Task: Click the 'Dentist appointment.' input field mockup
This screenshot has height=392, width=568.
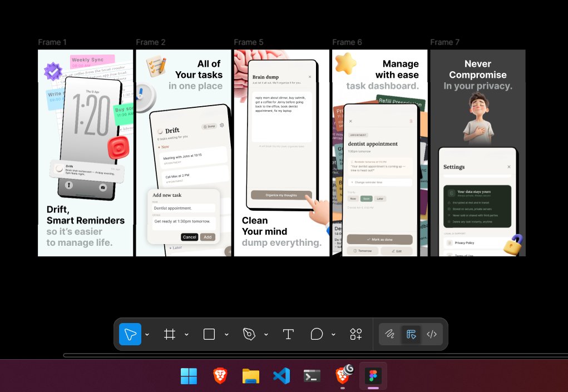Action: pyautogui.click(x=183, y=208)
